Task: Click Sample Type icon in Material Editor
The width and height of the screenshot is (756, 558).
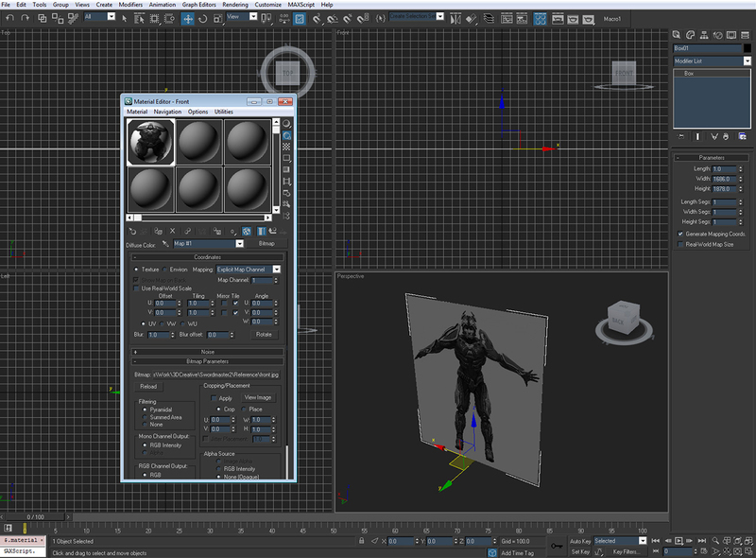Action: tap(286, 124)
